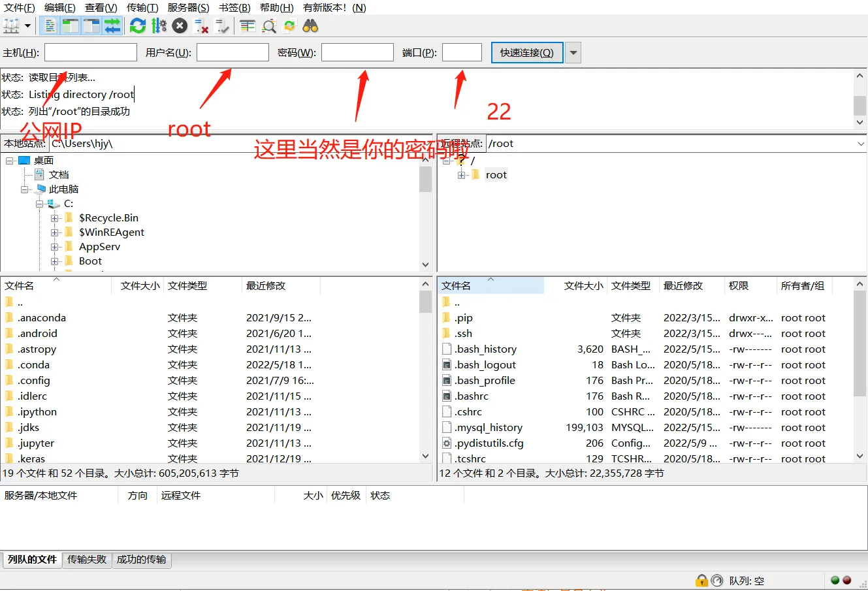
Task: Toggle the transfer queue display
Action: click(x=113, y=26)
